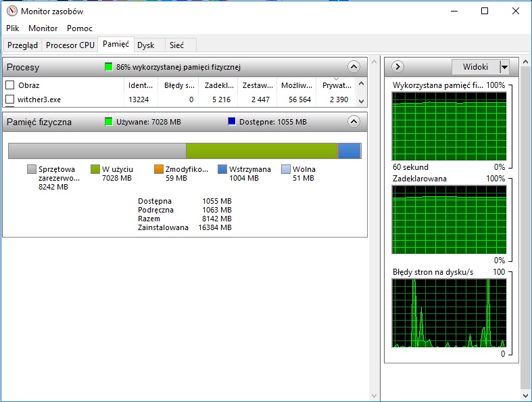Open the Monitor menu
Screen dimensions: 532x402
[x=43, y=28]
